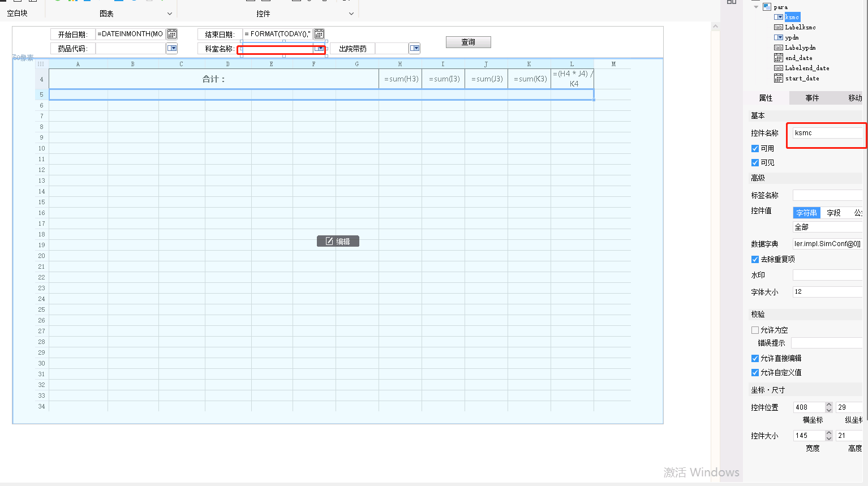Open the 药品代码 dropdown arrow
This screenshot has width=868, height=486.
[x=172, y=49]
